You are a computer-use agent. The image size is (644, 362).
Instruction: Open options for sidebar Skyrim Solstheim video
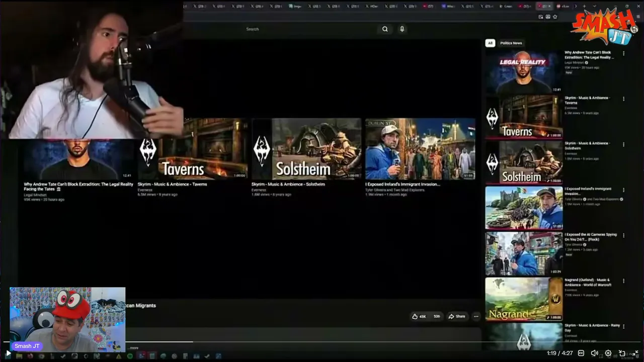(x=624, y=144)
